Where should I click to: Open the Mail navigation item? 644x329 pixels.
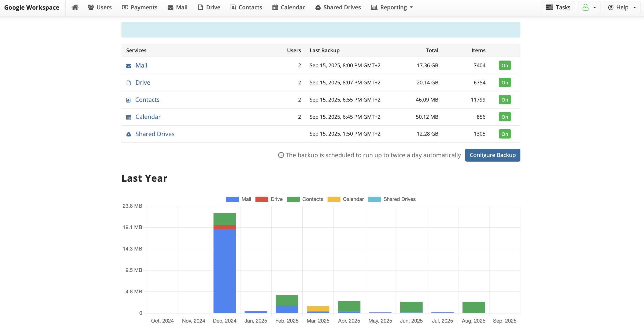point(177,7)
